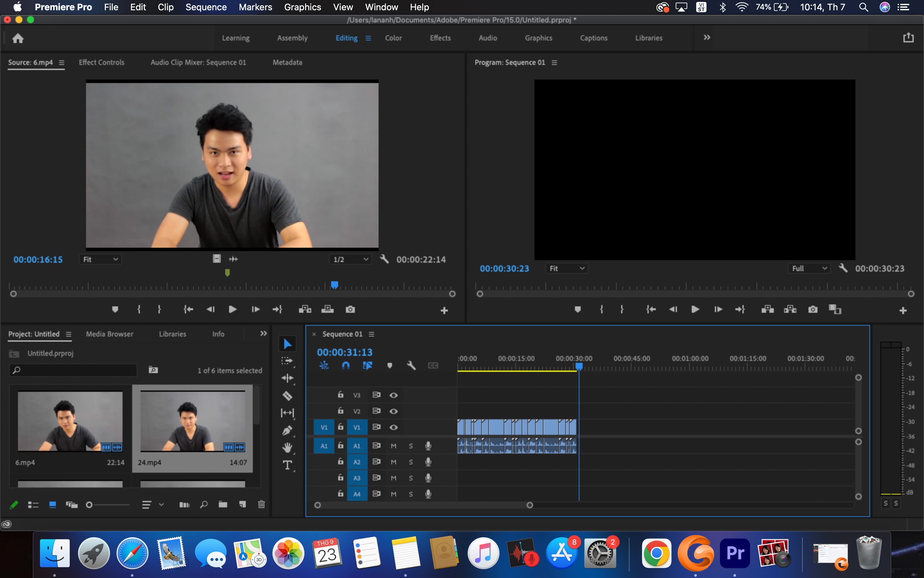Click Insert button in Source monitor
This screenshot has height=578, width=924.
point(305,309)
